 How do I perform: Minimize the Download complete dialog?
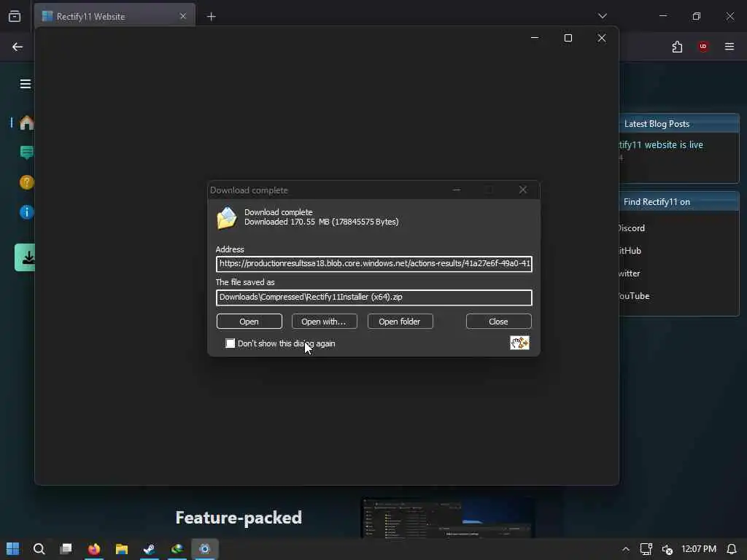(457, 190)
